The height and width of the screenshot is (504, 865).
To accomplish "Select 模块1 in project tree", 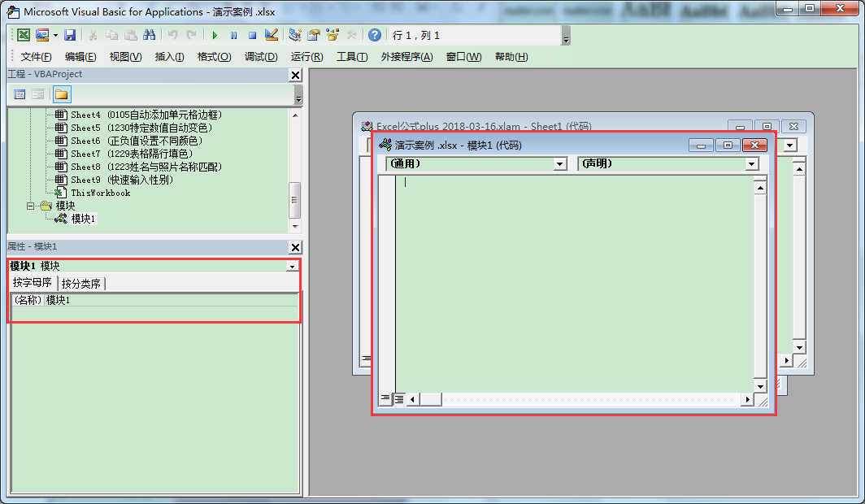I will (x=83, y=219).
